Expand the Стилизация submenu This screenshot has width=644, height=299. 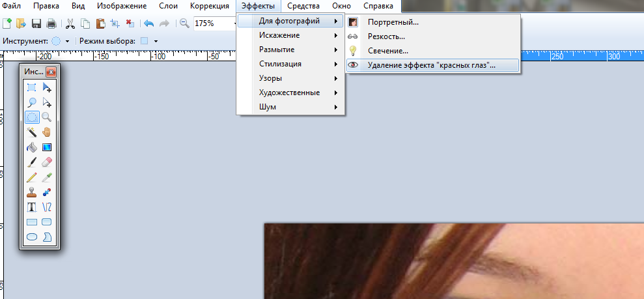[x=291, y=64]
